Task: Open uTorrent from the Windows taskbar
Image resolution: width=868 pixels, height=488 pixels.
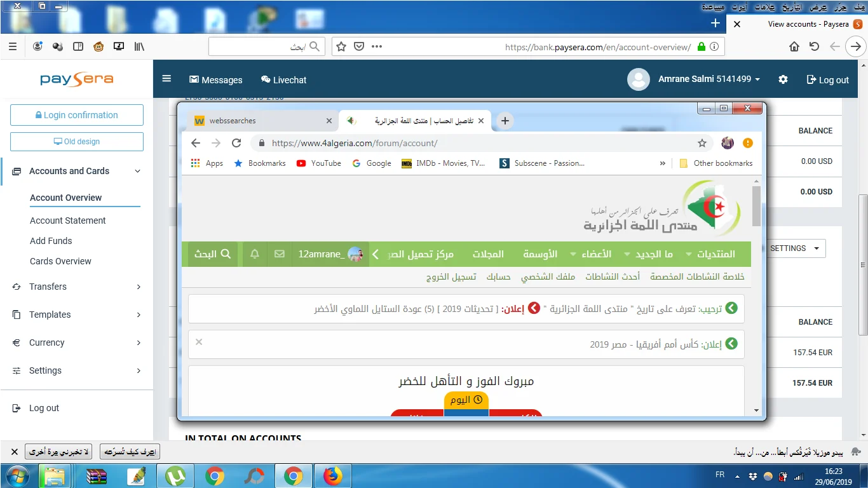Action: (175, 476)
